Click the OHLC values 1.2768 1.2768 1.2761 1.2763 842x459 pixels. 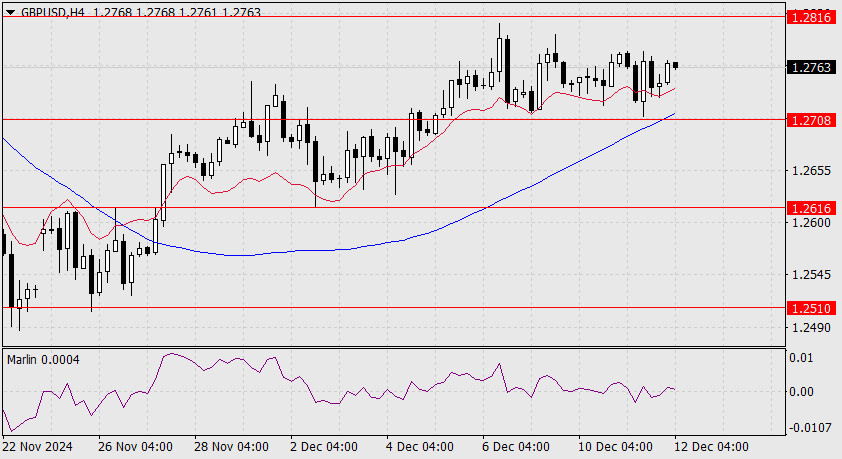point(177,11)
